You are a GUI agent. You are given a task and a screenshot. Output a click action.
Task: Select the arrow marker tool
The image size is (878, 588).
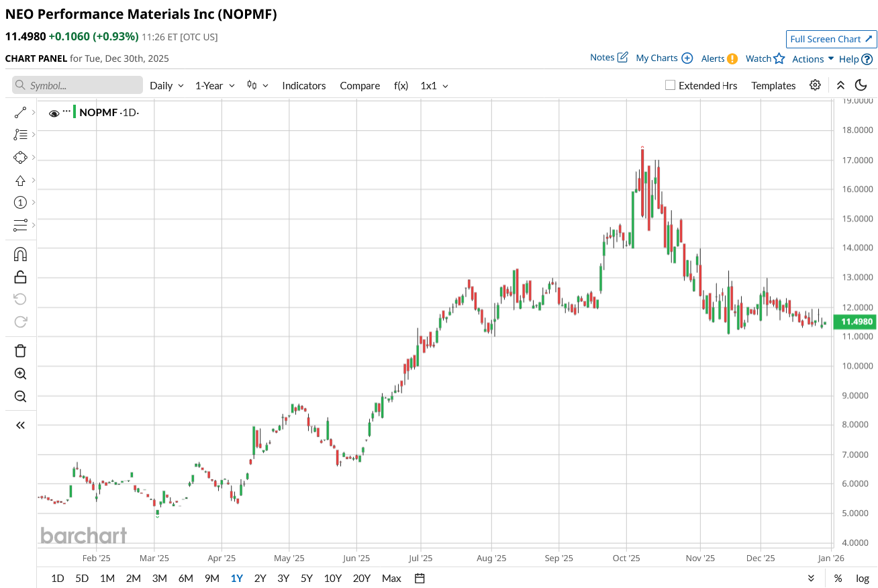(20, 181)
